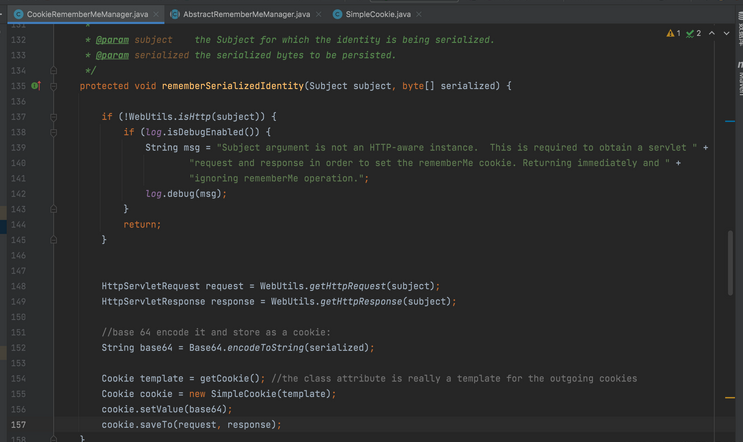Click on the return keyword line 144

tap(142, 225)
